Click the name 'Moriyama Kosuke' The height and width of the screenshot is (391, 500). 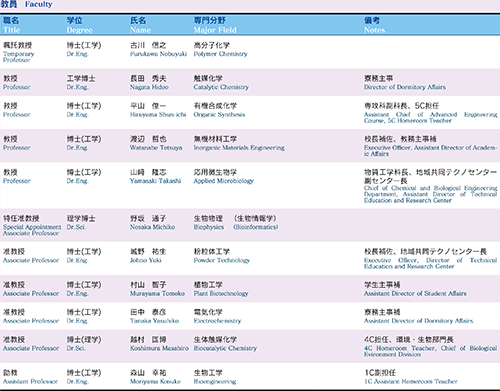click(x=155, y=381)
